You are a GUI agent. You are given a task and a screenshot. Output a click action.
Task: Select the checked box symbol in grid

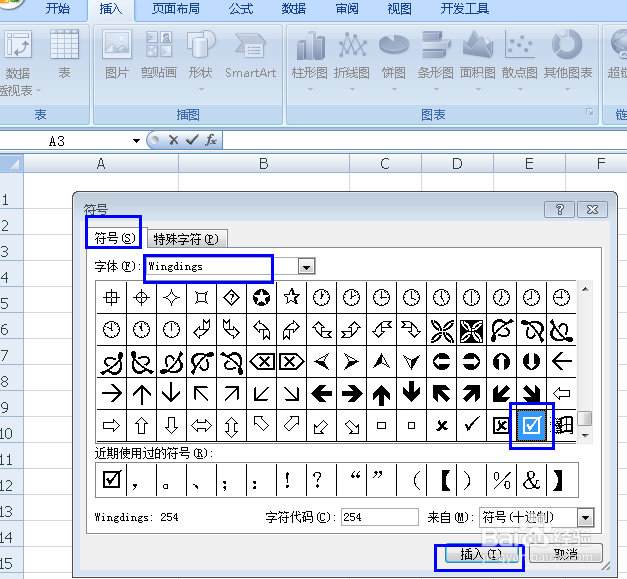tap(531, 425)
